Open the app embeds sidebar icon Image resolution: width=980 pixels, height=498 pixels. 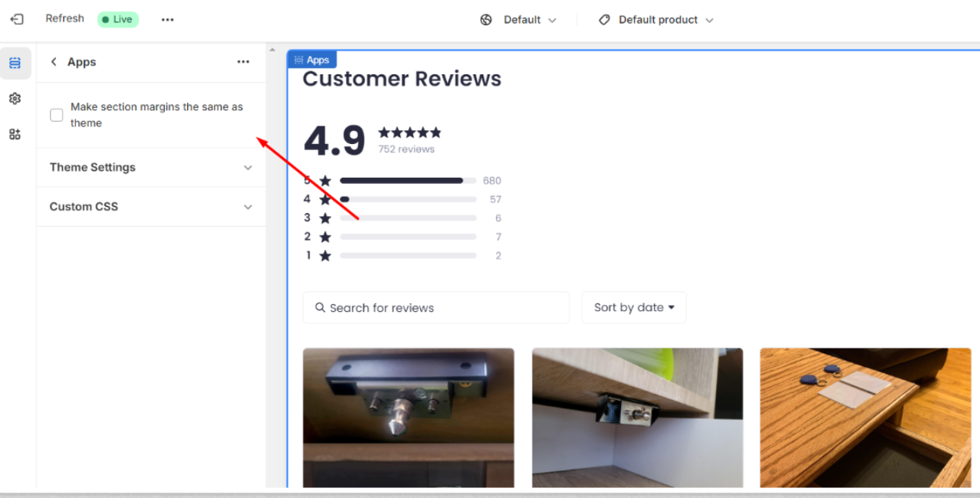(x=15, y=134)
